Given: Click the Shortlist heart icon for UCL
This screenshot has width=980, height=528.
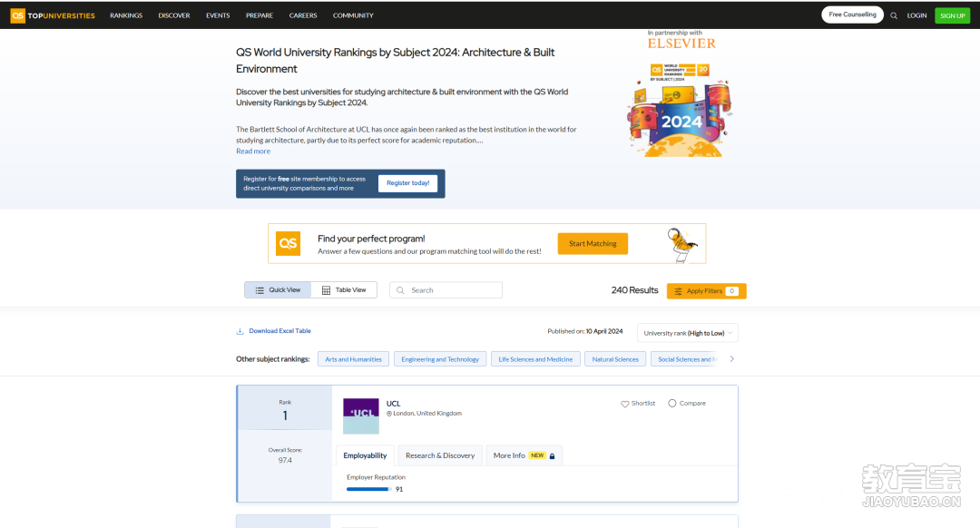Looking at the screenshot, I should pos(624,404).
